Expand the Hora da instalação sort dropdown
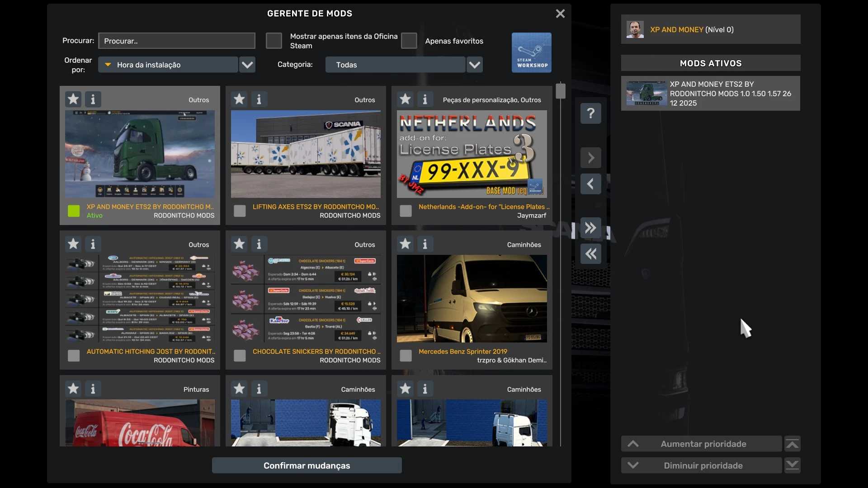Screen dimensions: 868x488 tap(247, 65)
